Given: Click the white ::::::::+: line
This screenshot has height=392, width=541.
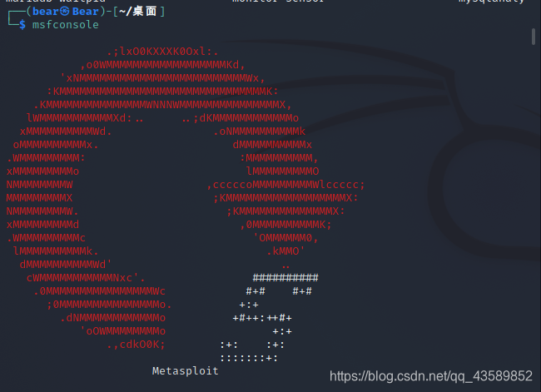Looking at the screenshot, I should coord(249,358).
